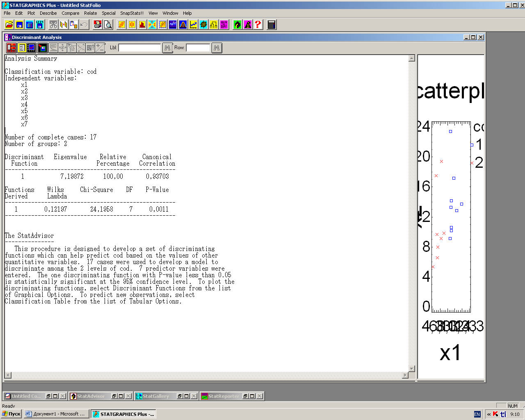Open the File menu

pos(7,13)
